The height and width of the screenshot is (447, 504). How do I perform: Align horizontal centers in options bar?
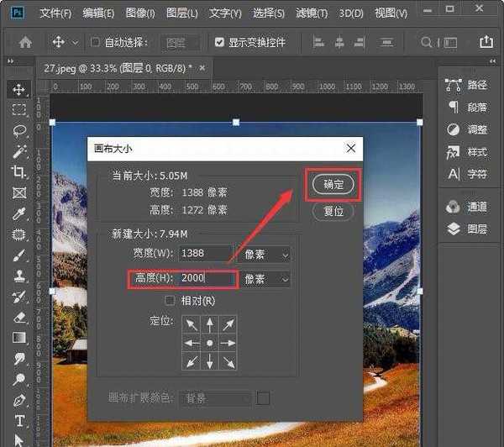pos(339,42)
